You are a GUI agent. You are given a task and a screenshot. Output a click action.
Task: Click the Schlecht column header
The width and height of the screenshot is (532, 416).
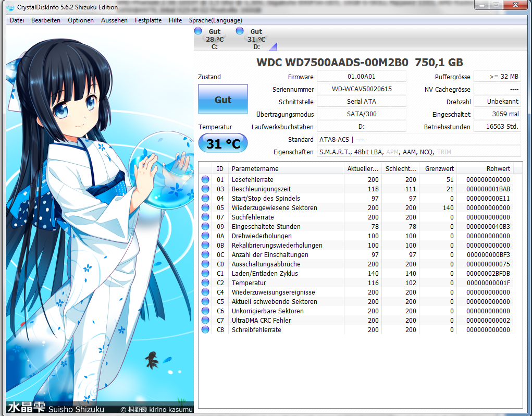pos(400,168)
